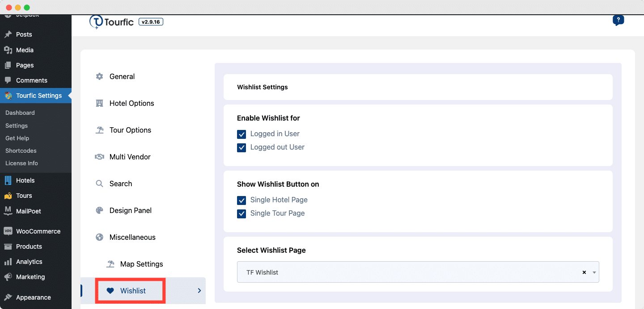The height and width of the screenshot is (309, 644).
Task: Click the Multi Vendor handshake icon
Action: (99, 157)
